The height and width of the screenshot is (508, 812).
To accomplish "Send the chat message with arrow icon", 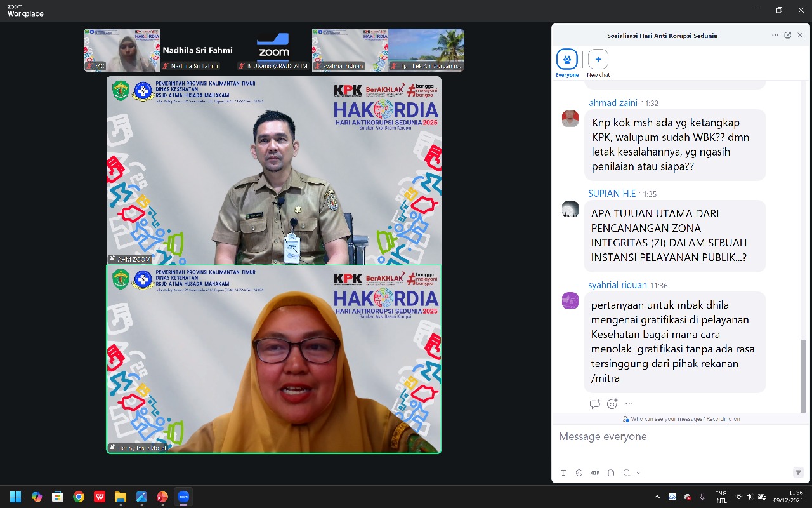I will [x=798, y=472].
